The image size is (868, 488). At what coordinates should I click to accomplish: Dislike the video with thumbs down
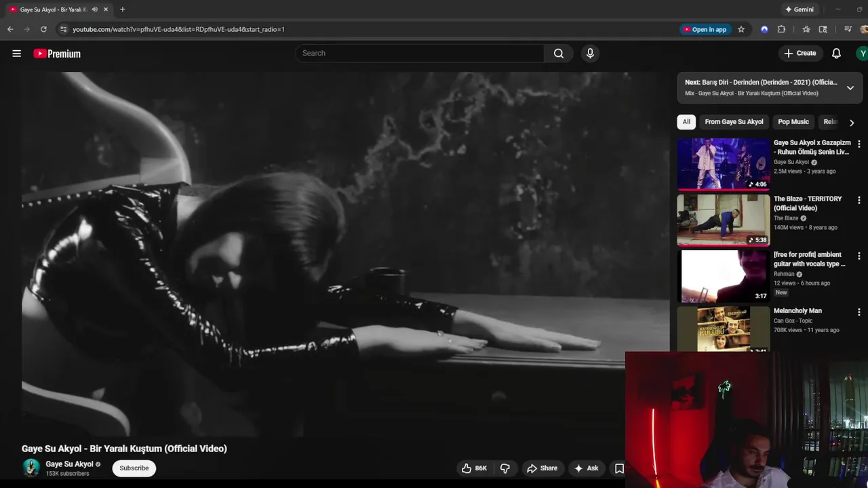(505, 468)
